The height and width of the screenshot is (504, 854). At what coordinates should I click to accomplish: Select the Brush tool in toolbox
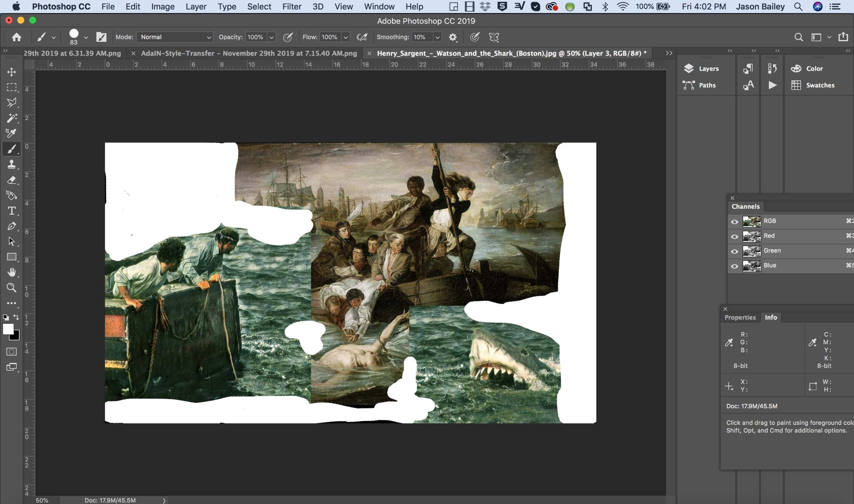click(12, 149)
